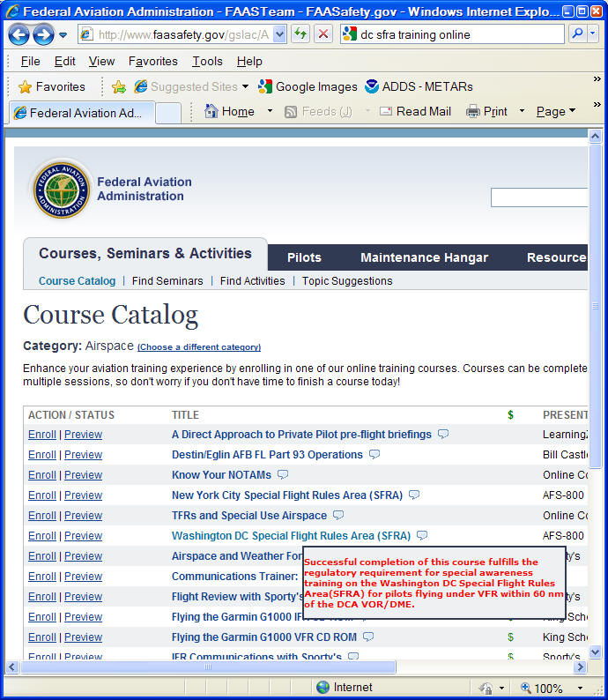Viewport: 608px width, 700px height.
Task: Open the ADDS - METARs favorite link
Action: [x=419, y=86]
